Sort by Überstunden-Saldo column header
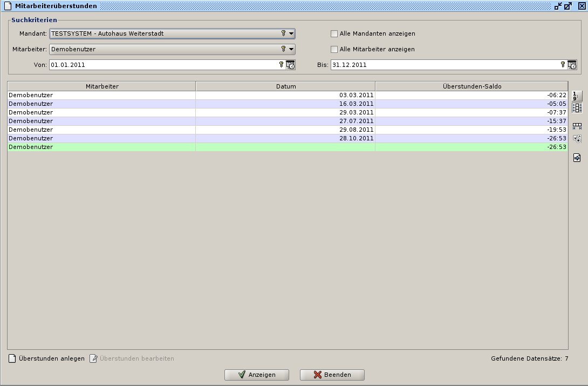Viewport: 588px width, 386px height. [471, 86]
